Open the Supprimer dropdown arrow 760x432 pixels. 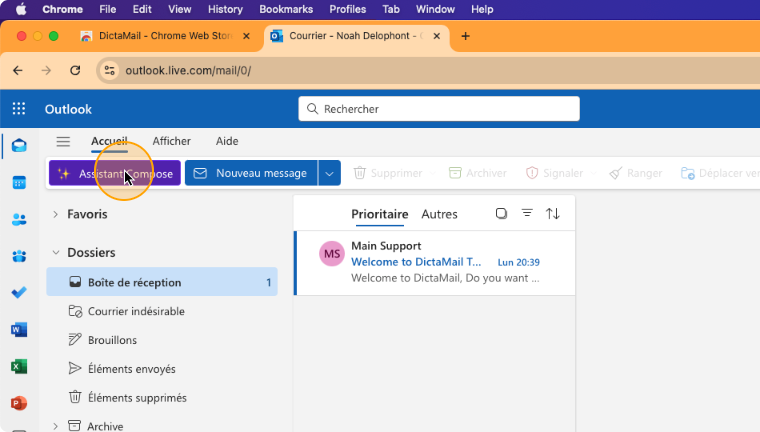pos(432,173)
